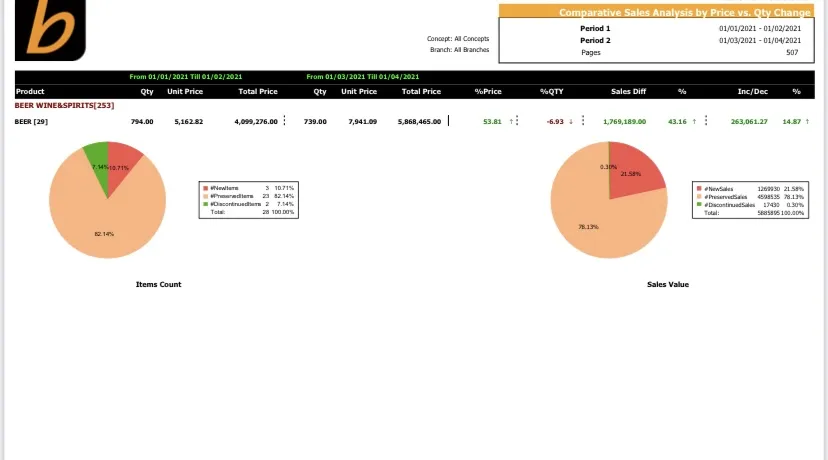This screenshot has width=828, height=460.
Task: Click the orange b company logo
Action: pyautogui.click(x=50, y=29)
